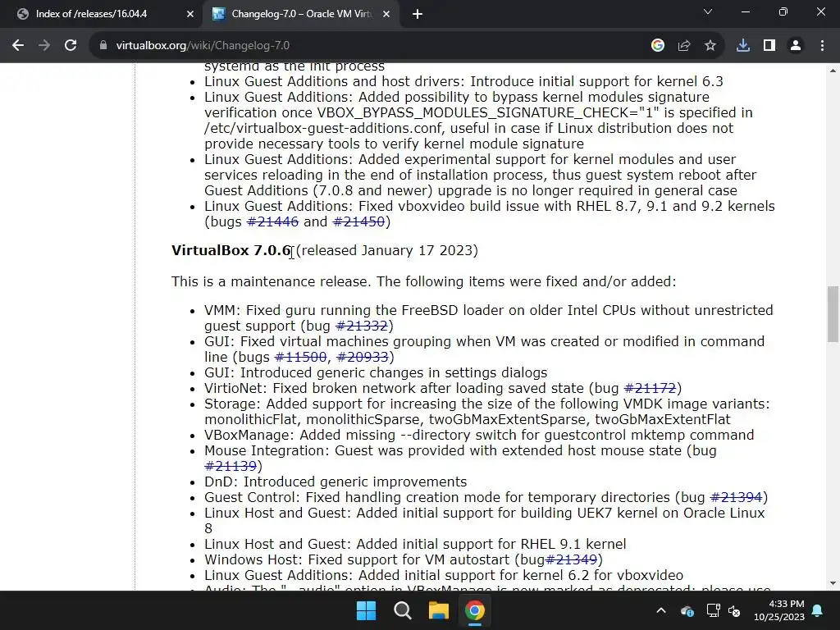
Task: Open the network display tray icon
Action: pos(713,610)
